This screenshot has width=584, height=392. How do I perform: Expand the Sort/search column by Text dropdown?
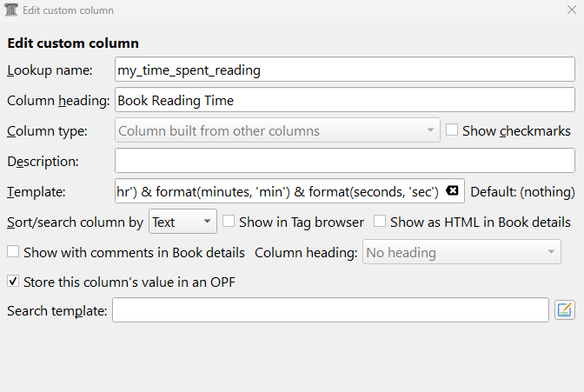coord(182,222)
